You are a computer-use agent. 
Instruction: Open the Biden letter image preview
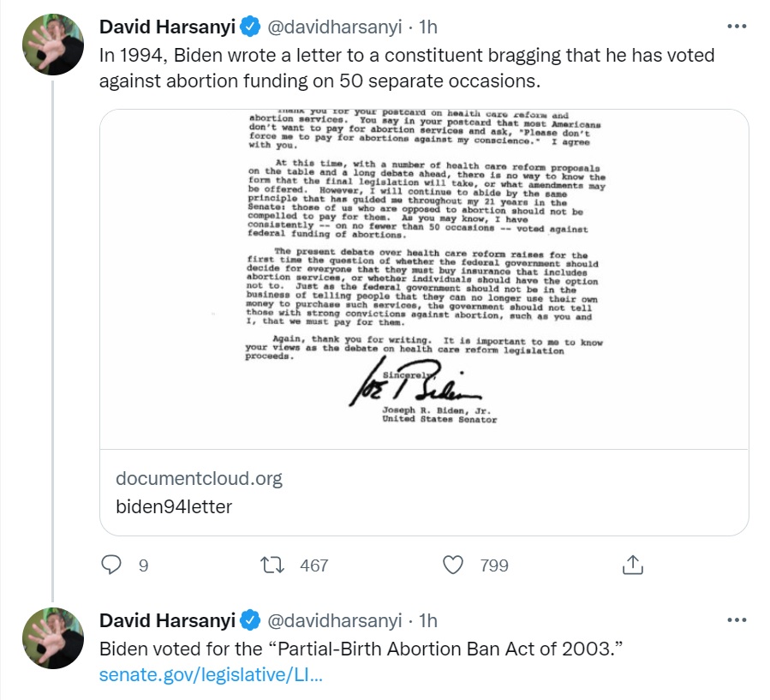coord(424,278)
